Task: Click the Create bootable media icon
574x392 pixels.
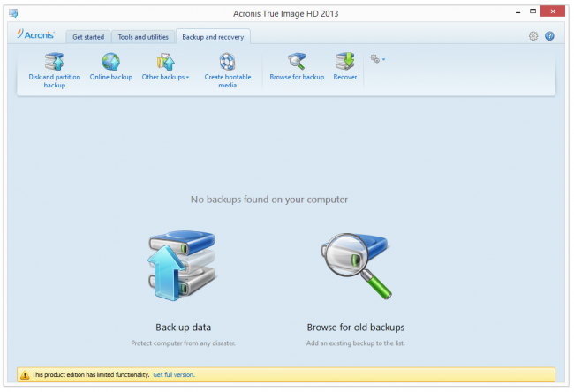Action: 227,61
